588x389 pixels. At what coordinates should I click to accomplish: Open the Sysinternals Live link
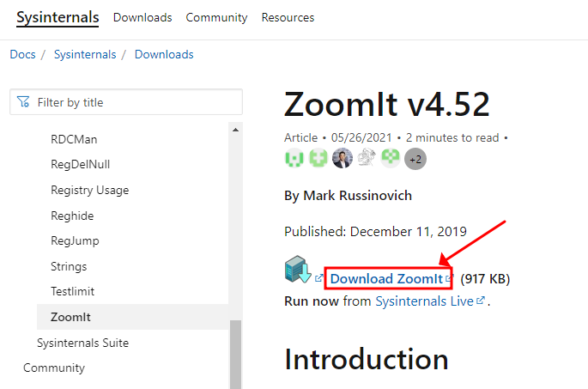pos(425,301)
